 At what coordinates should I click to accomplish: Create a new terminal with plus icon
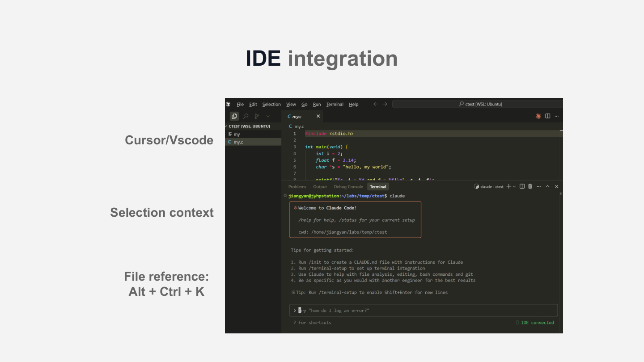(508, 187)
